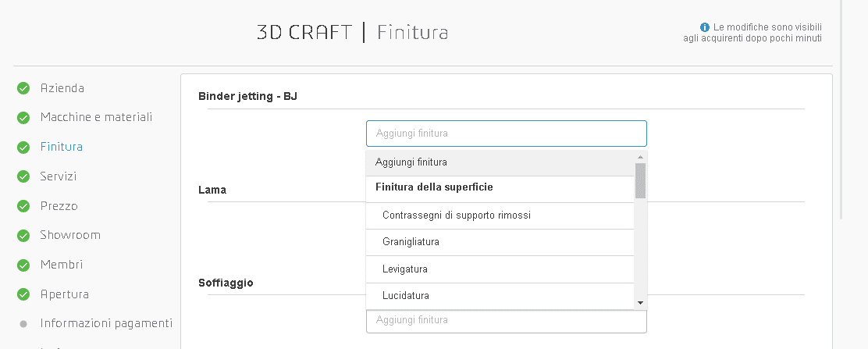
Task: Click the green checkmark next to Showroom
Action: click(x=23, y=235)
